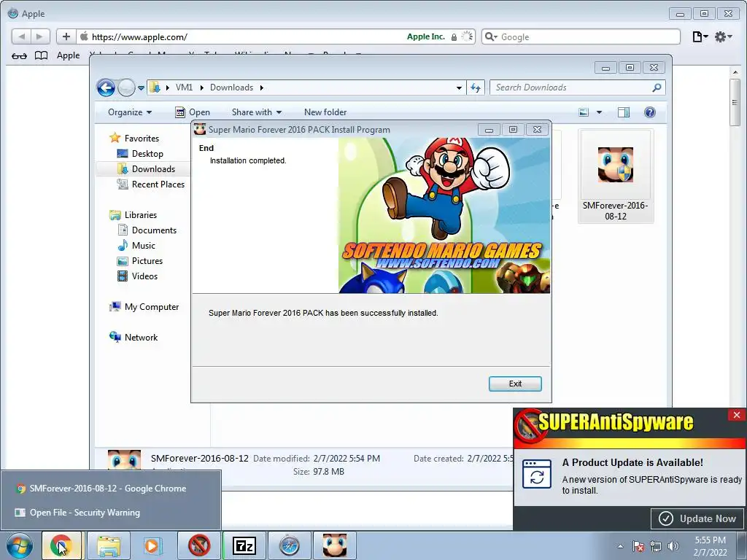The image size is (747, 560).
Task: Expand the view options dropdown arrow
Action: tap(600, 112)
